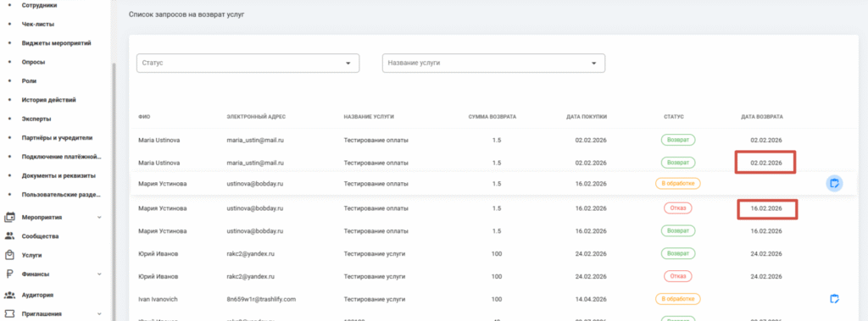
Task: Click the page title Список запросов на возврат услуг
Action: pos(186,14)
